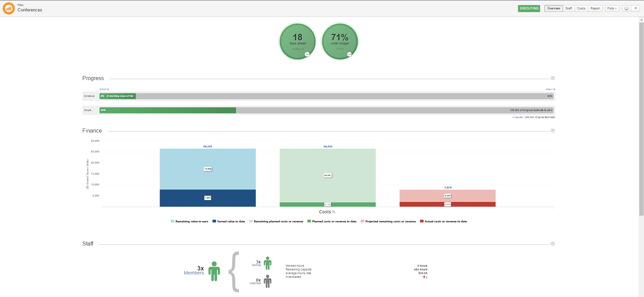Toggle the Remaining value to earn legend

pyautogui.click(x=189, y=221)
